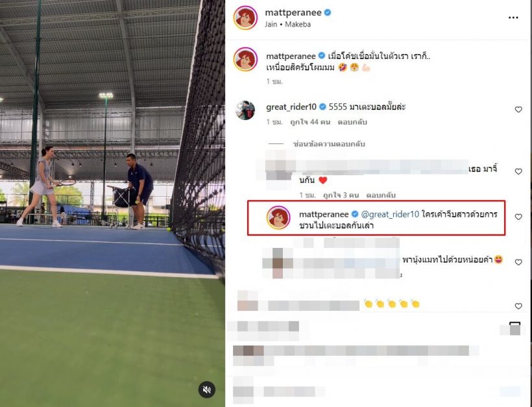Like the comment ending with เธอ มาจิ้นกัน
The width and height of the screenshot is (532, 407).
(x=518, y=171)
